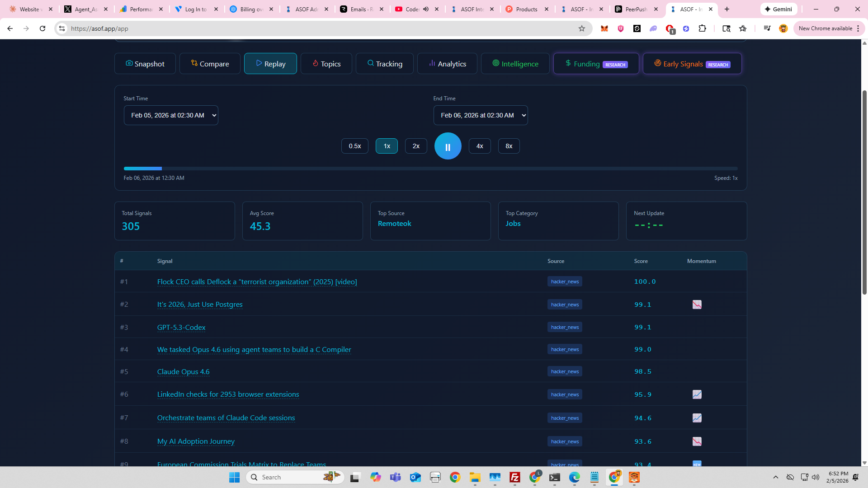Select the 2x speed option

(x=415, y=146)
